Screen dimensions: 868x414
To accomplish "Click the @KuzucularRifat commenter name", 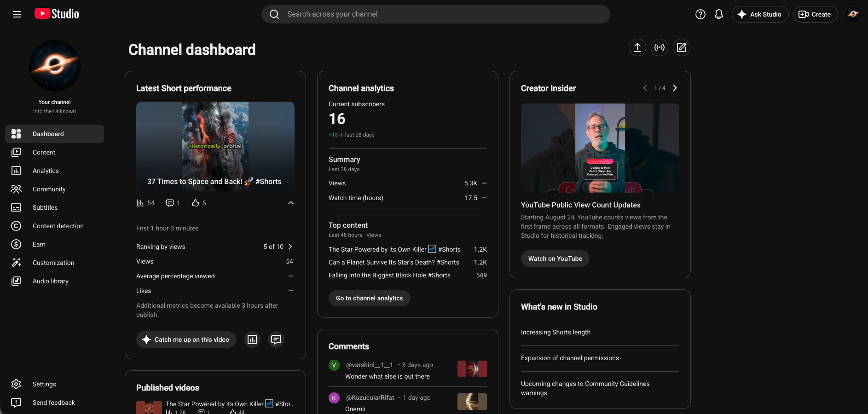I will point(370,397).
